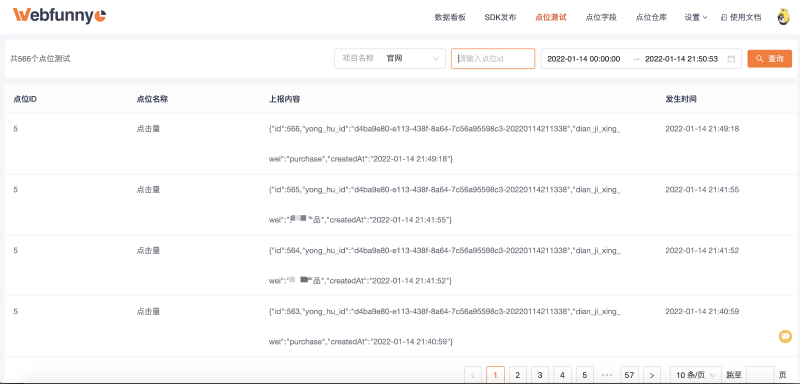Click 点击量 in the 21:40:59 row

click(x=148, y=311)
